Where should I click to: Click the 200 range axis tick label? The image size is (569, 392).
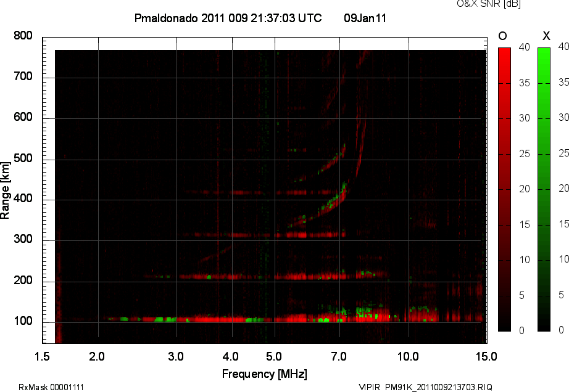[23, 280]
